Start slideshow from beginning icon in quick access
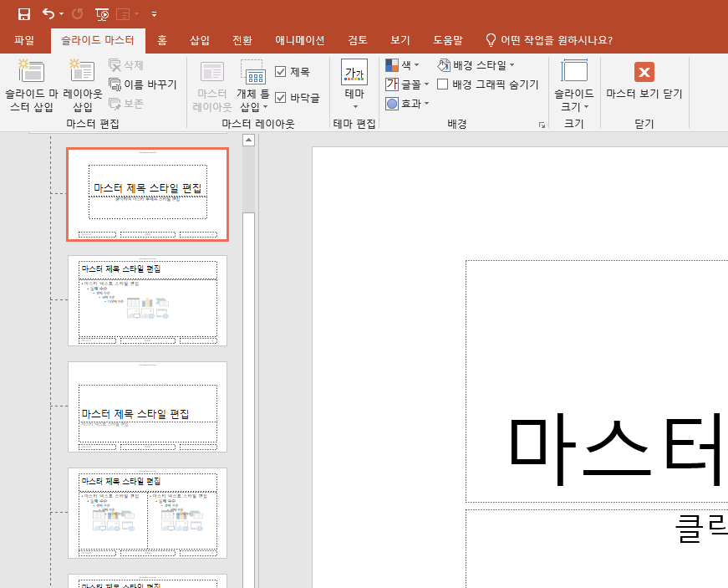 click(x=102, y=14)
